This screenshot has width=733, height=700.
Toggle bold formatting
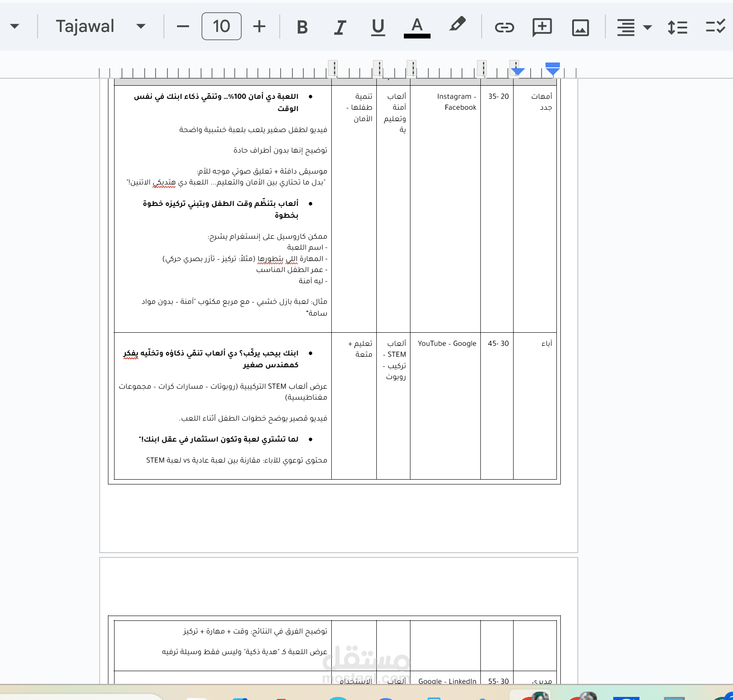[302, 27]
